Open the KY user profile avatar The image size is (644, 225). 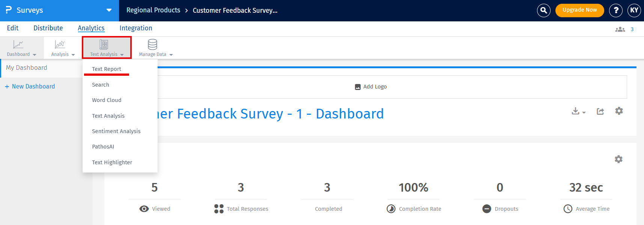(634, 10)
